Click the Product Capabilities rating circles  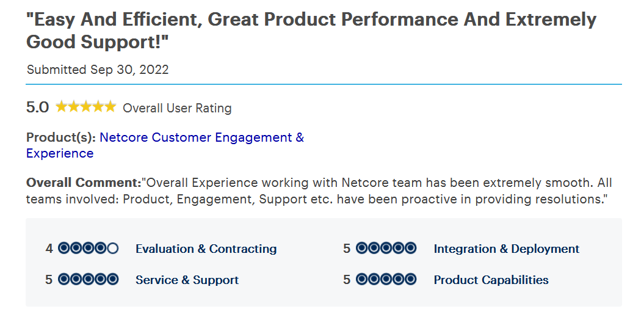(x=386, y=280)
